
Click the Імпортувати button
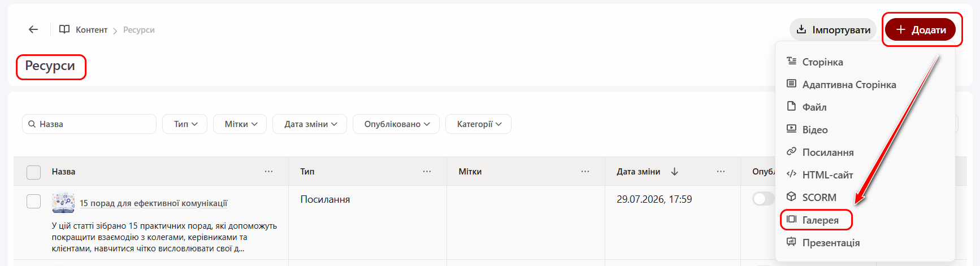833,30
